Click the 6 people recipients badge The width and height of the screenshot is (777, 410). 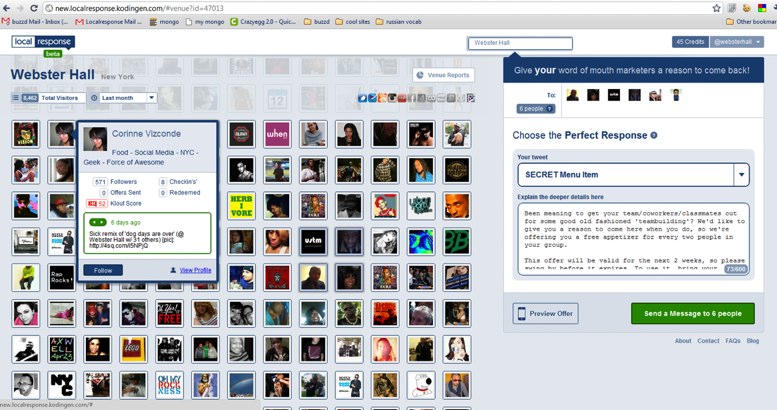[535, 109]
